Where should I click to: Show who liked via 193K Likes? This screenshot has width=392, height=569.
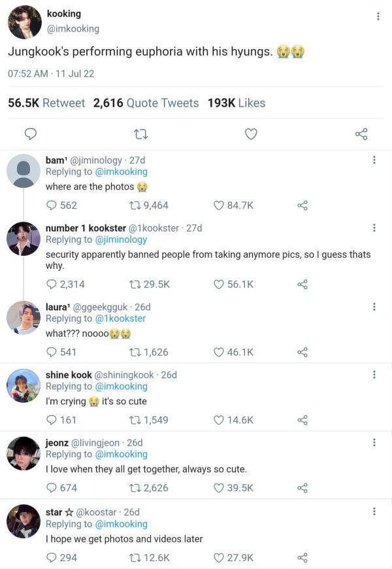coord(237,103)
